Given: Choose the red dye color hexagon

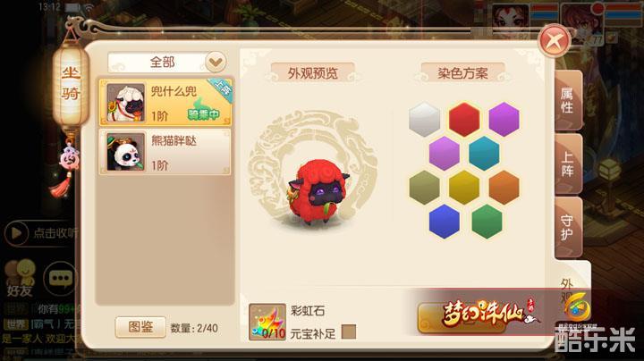Looking at the screenshot, I should pos(464,120).
